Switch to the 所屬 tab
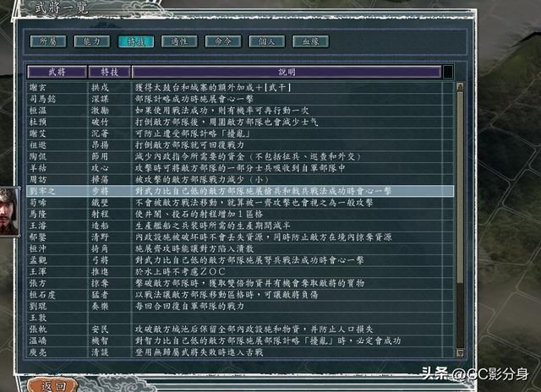 point(47,41)
